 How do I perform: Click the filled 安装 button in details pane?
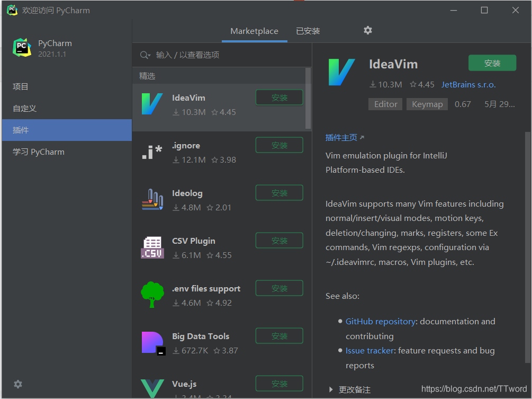pos(492,63)
